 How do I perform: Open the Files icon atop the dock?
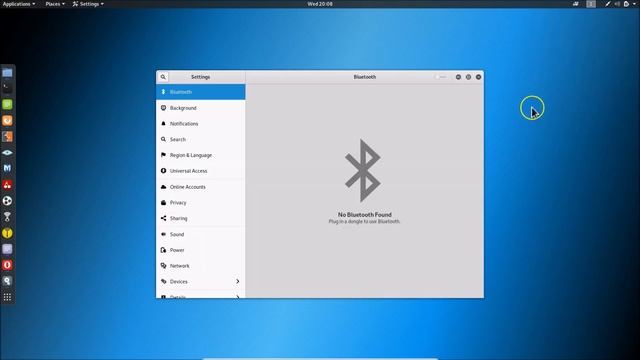pyautogui.click(x=7, y=73)
